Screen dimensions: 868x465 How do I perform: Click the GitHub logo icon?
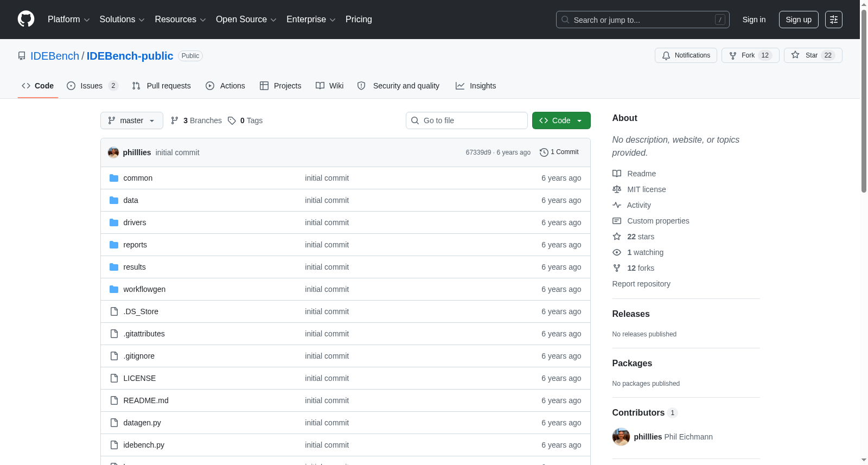tap(26, 19)
